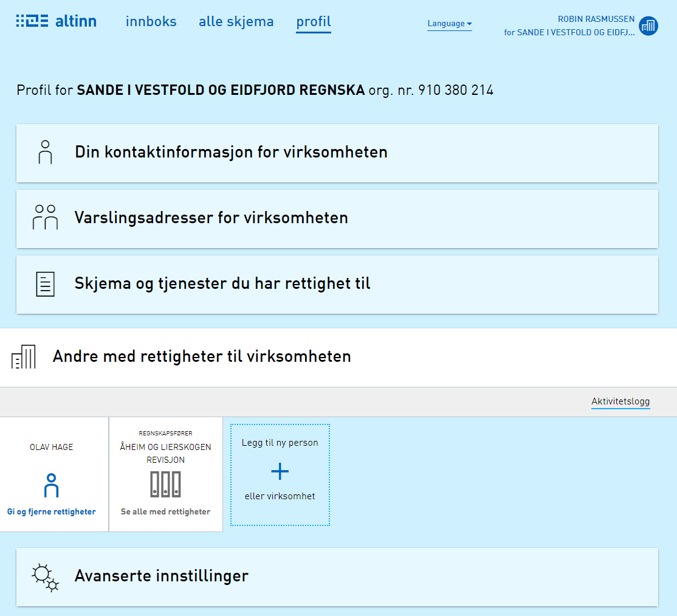Open the Aktivitetslogg link
The image size is (677, 616).
point(620,401)
